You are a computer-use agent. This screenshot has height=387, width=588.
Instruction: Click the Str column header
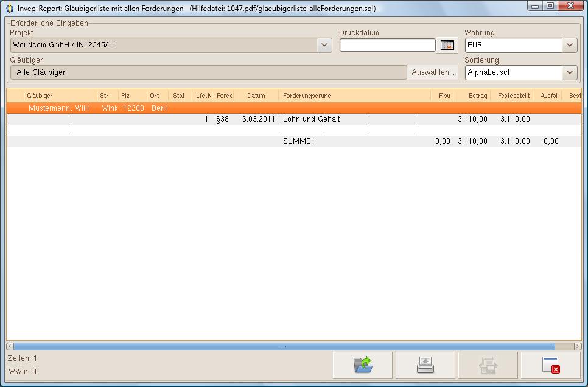(x=108, y=96)
